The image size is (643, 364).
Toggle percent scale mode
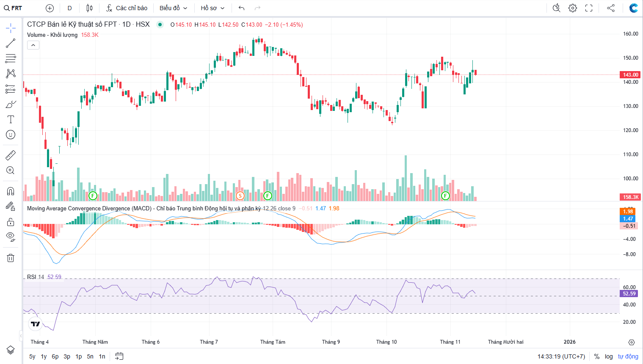coord(597,356)
